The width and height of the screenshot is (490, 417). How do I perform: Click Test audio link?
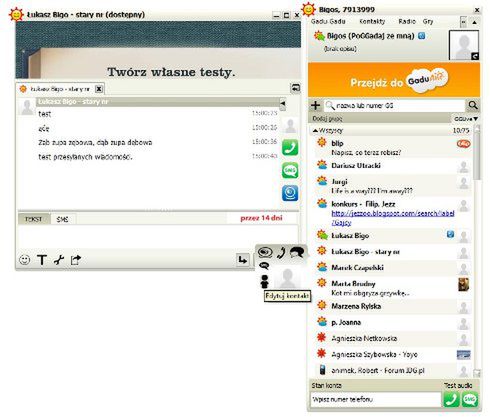(x=458, y=385)
